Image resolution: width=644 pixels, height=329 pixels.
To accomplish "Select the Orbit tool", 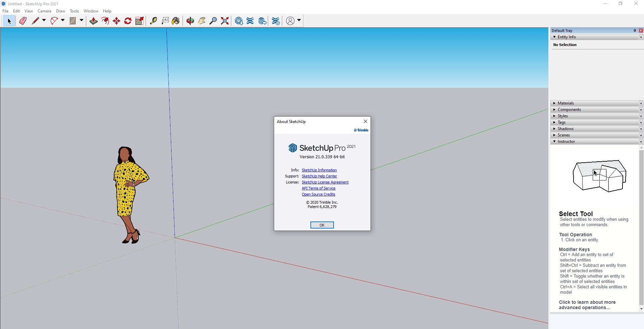I will [190, 21].
